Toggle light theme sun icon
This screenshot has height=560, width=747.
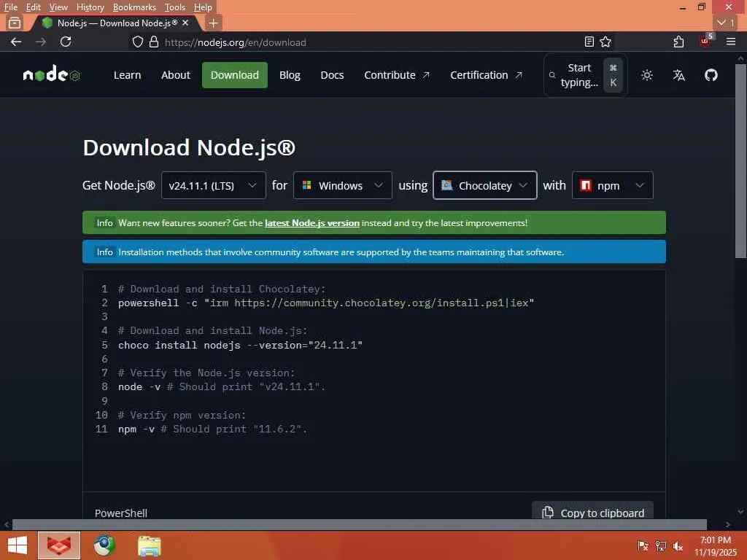coord(646,75)
